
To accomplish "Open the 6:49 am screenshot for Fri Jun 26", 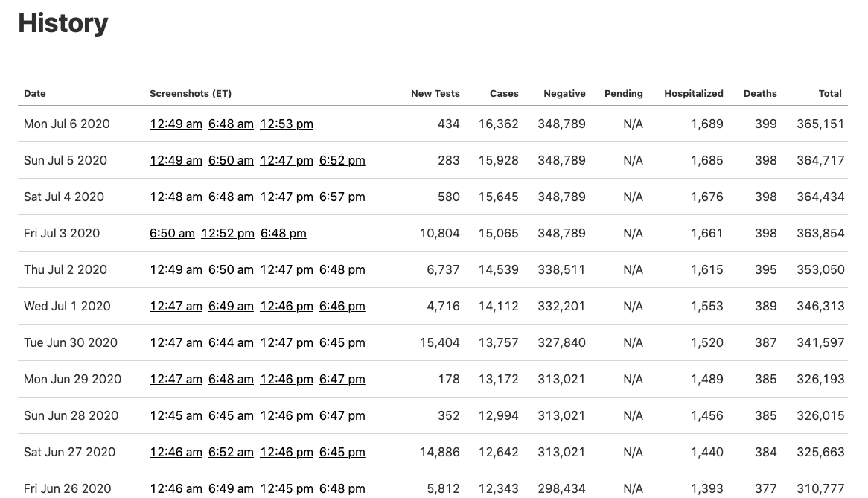I will point(231,489).
